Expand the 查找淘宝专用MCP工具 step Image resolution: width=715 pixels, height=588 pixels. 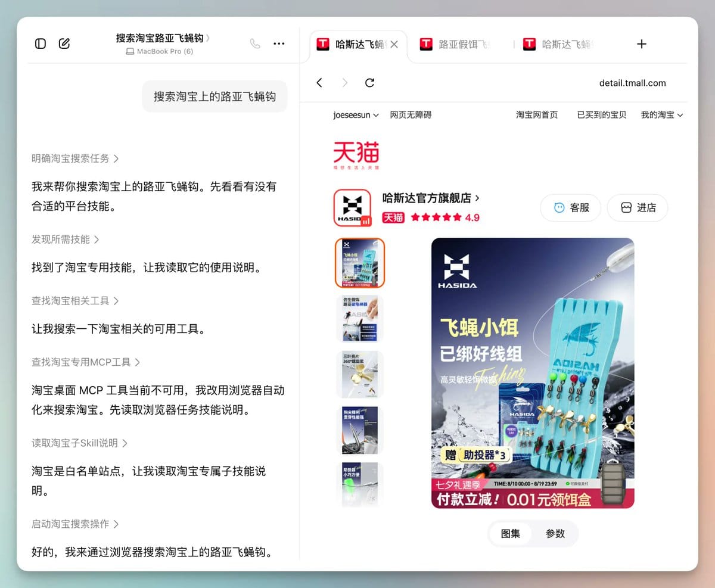pyautogui.click(x=86, y=362)
